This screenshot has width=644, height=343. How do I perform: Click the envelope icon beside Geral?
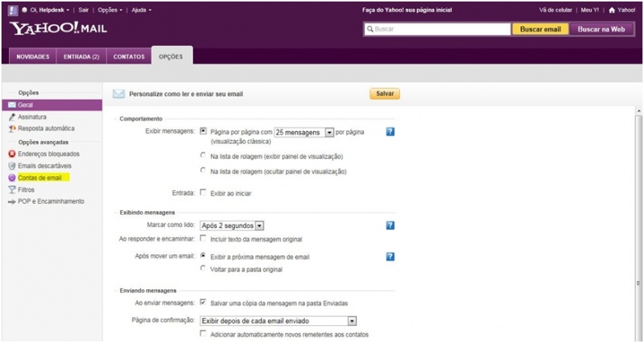coord(12,105)
